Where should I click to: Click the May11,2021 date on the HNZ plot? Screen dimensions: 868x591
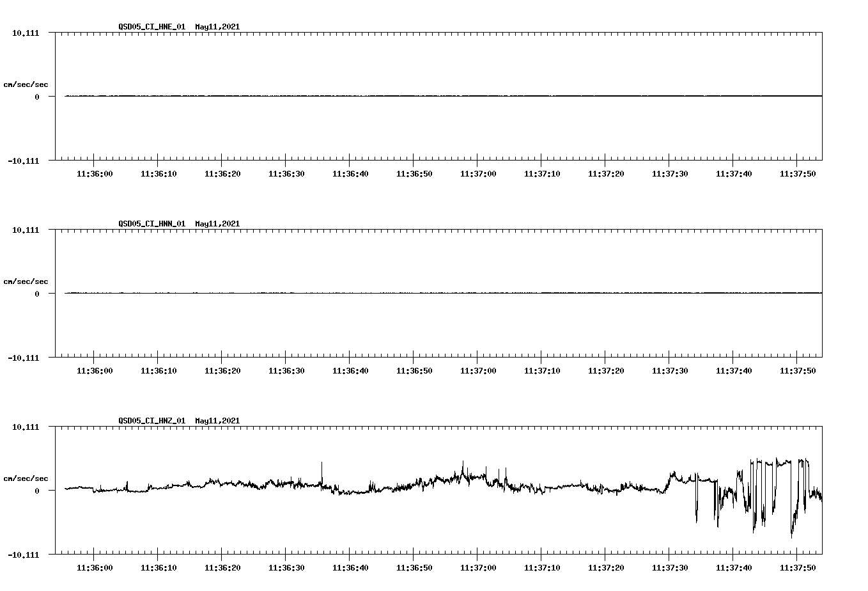(x=217, y=421)
